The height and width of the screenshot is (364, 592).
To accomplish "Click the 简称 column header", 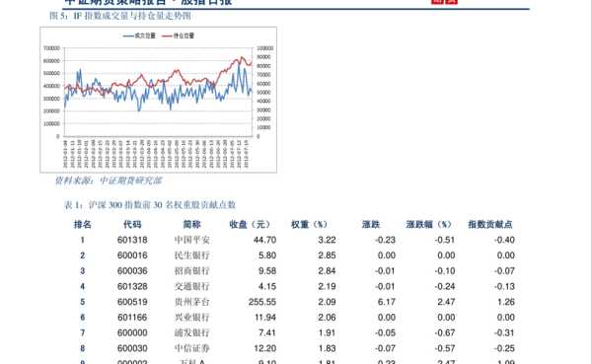I will [x=191, y=225].
